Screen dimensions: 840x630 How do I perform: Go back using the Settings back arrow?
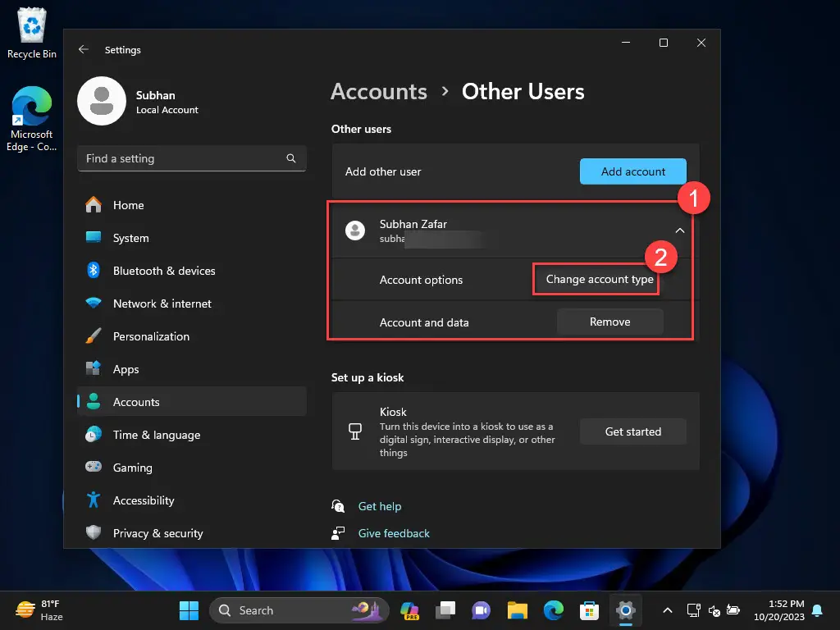coord(83,49)
